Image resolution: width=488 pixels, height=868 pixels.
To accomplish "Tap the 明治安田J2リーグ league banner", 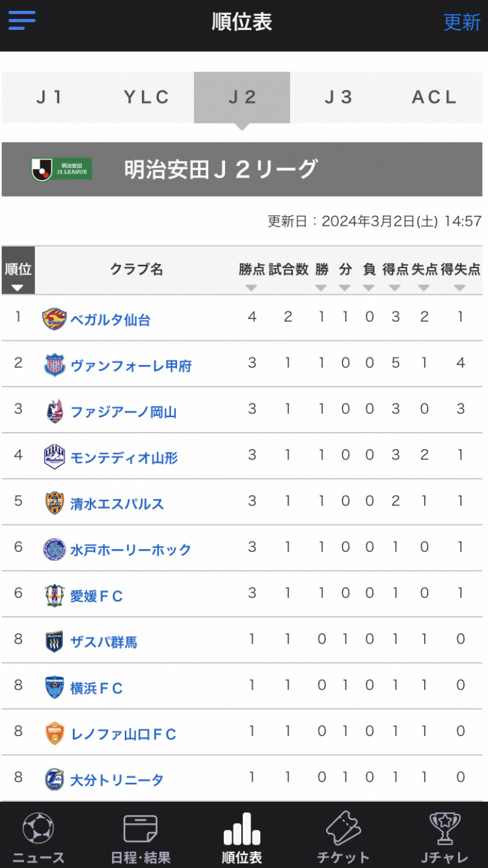I will click(242, 169).
